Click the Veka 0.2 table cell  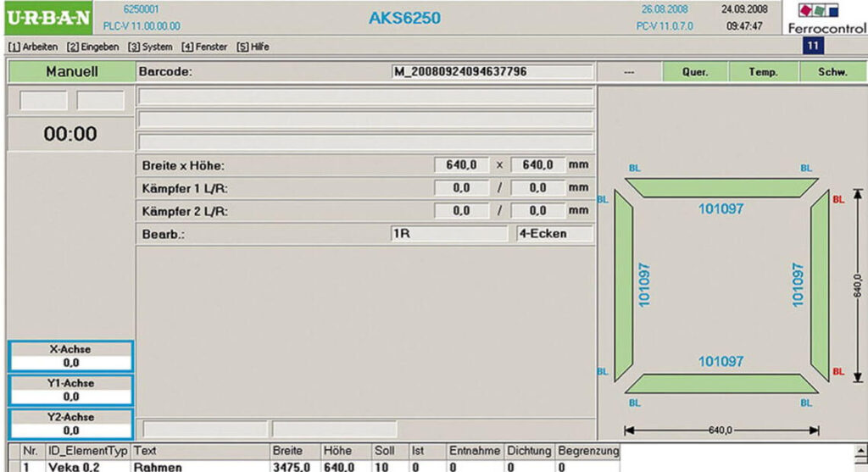click(88, 466)
